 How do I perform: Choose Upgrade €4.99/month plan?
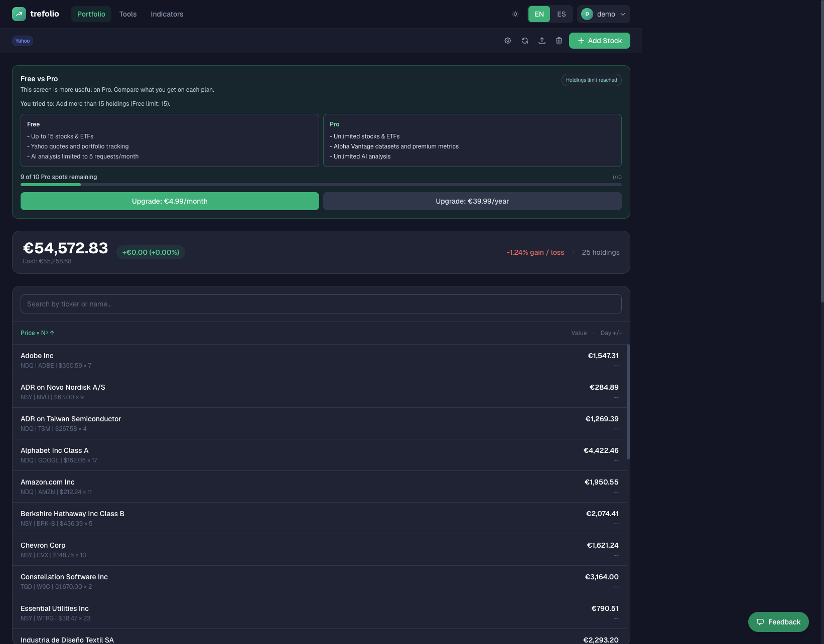(170, 201)
